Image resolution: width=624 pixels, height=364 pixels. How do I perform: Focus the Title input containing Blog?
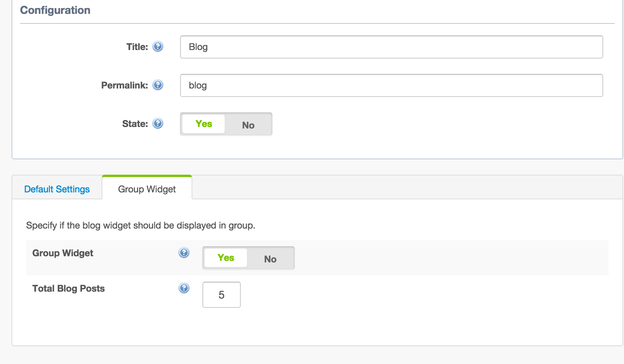[391, 47]
